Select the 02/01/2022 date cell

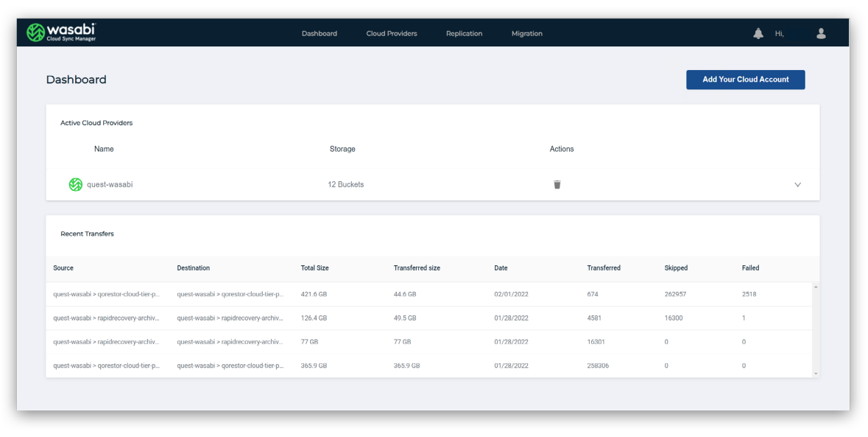point(511,294)
